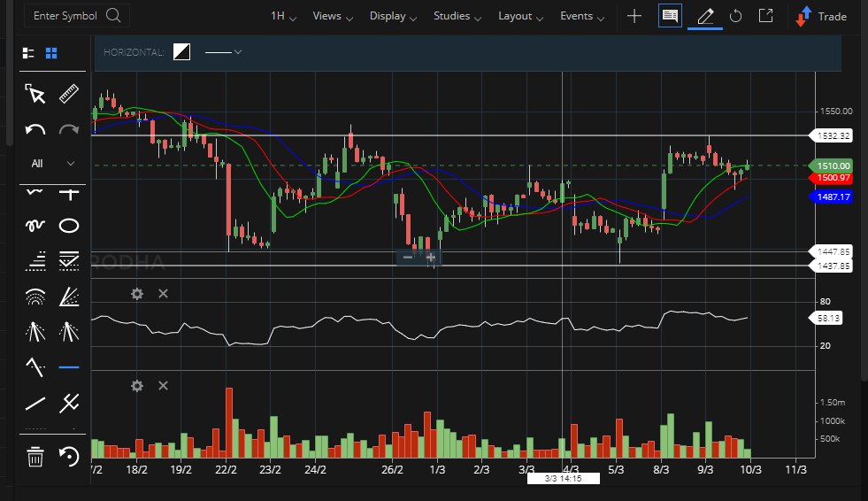The width and height of the screenshot is (868, 501).
Task: Open the Studies menu
Action: 457,16
